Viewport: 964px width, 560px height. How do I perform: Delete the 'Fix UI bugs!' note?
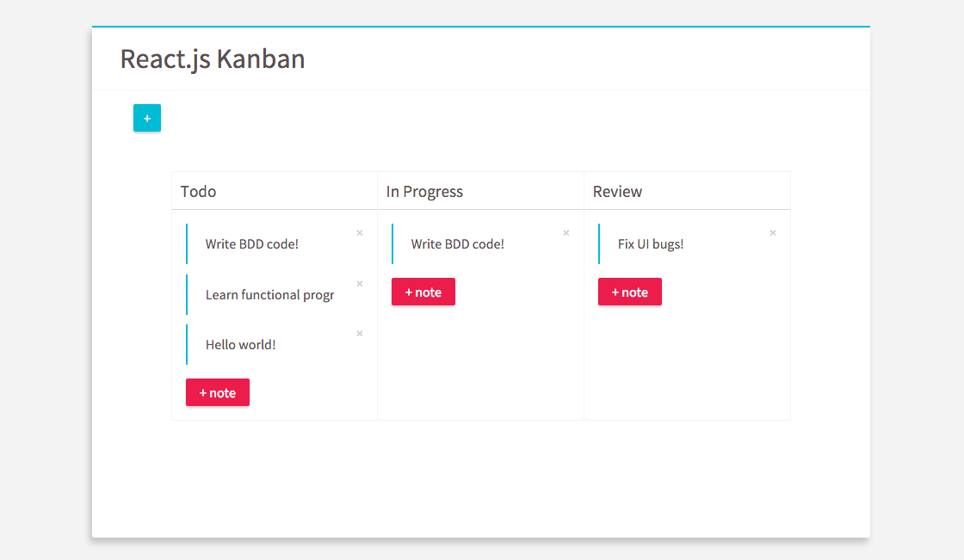tap(773, 233)
